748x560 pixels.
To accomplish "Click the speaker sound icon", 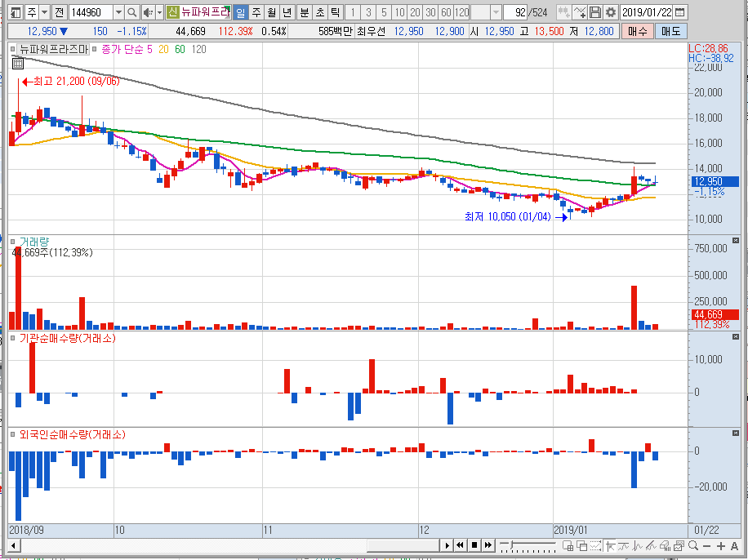I will click(x=147, y=12).
